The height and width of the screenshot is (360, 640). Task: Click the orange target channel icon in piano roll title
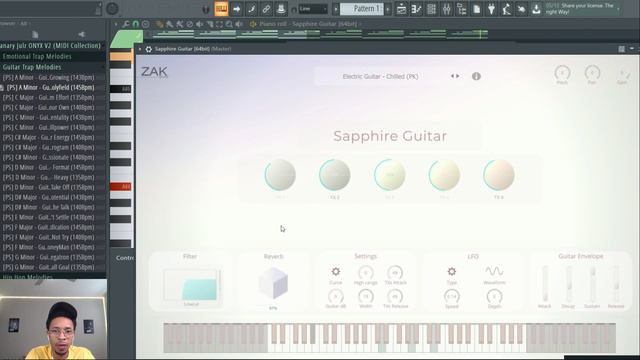point(253,24)
